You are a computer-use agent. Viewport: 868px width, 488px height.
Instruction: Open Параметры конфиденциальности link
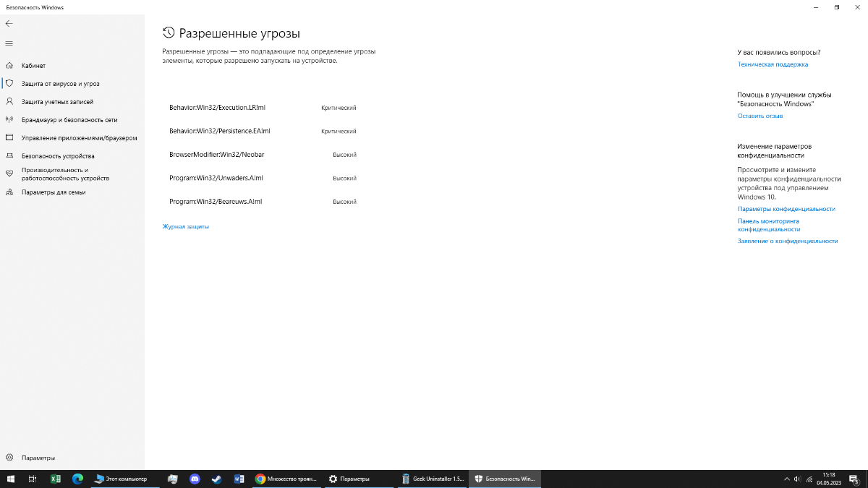pyautogui.click(x=786, y=209)
